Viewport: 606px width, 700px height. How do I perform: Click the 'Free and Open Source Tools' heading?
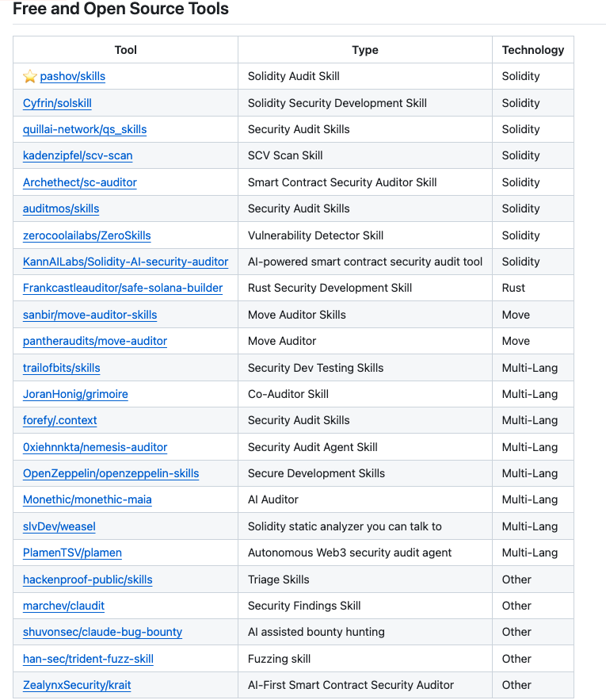[120, 9]
